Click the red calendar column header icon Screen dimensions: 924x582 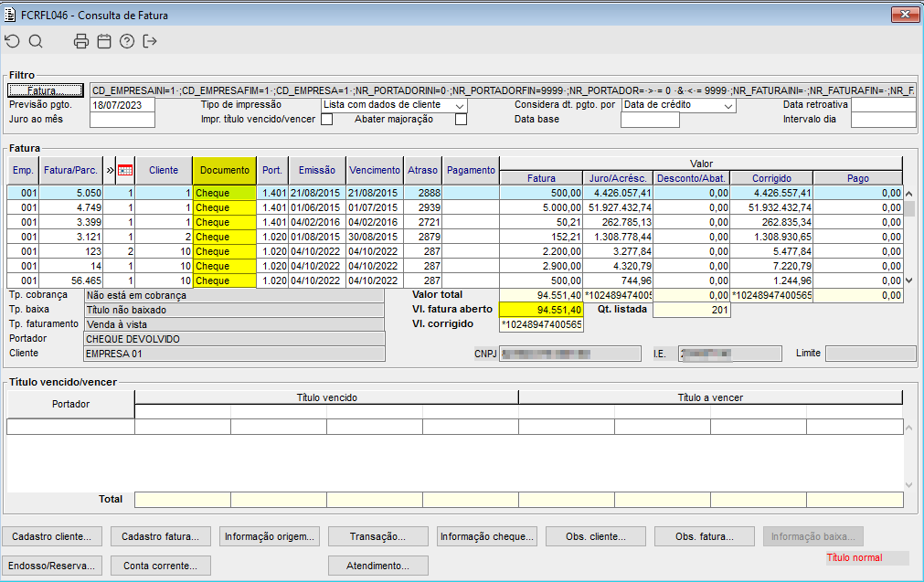click(126, 170)
